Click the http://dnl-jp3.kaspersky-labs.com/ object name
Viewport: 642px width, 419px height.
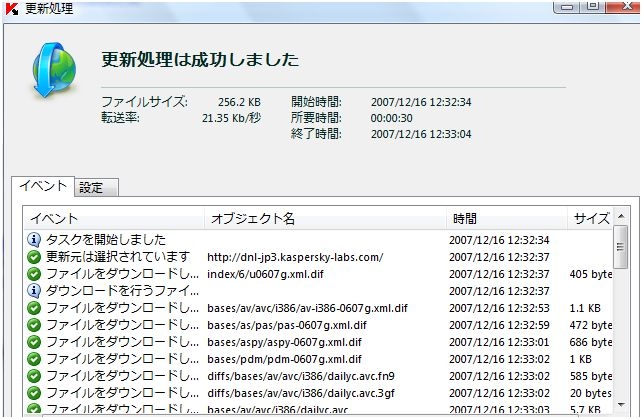[295, 257]
